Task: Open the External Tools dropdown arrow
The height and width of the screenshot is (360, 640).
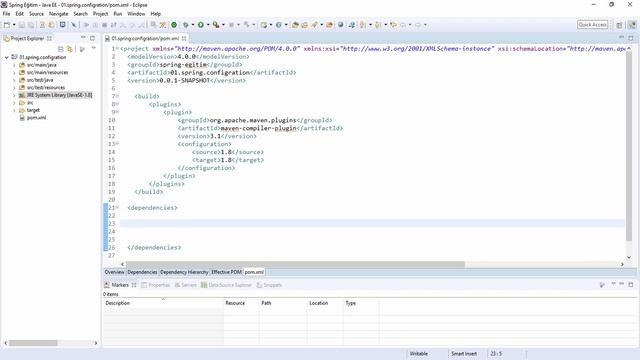Action: click(223, 25)
